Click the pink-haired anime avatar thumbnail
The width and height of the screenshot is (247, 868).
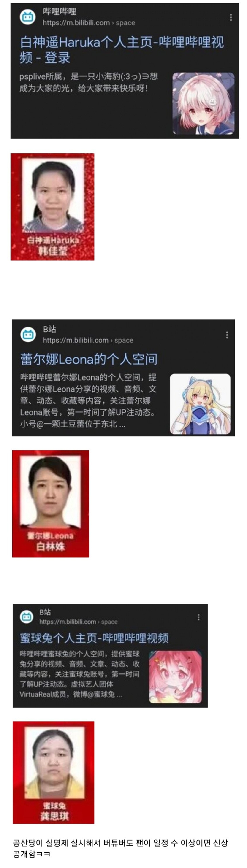click(204, 103)
